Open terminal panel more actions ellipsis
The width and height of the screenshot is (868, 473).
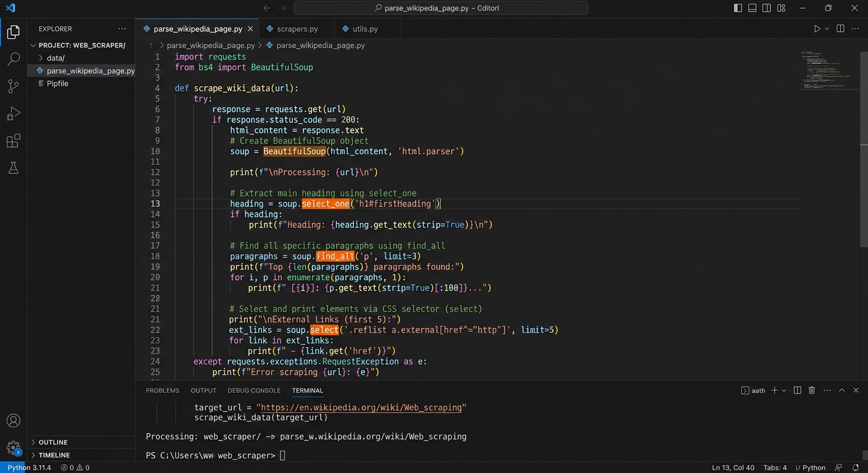tap(826, 390)
